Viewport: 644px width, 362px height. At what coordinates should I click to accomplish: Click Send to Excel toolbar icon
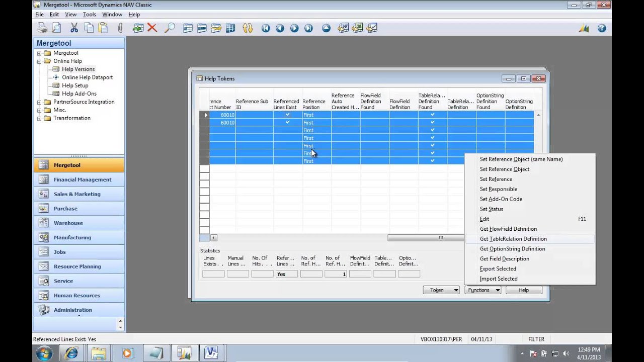[x=358, y=28]
